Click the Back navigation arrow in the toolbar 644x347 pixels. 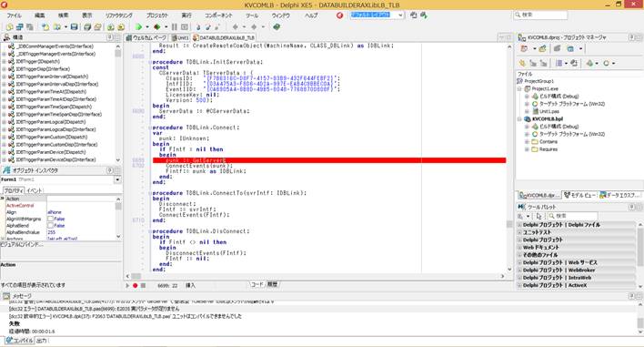coord(235,26)
